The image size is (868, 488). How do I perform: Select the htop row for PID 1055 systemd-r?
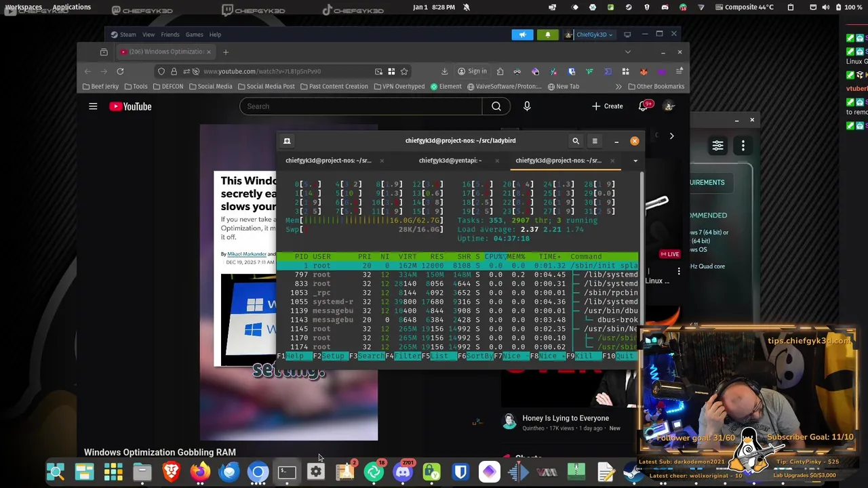tap(458, 302)
